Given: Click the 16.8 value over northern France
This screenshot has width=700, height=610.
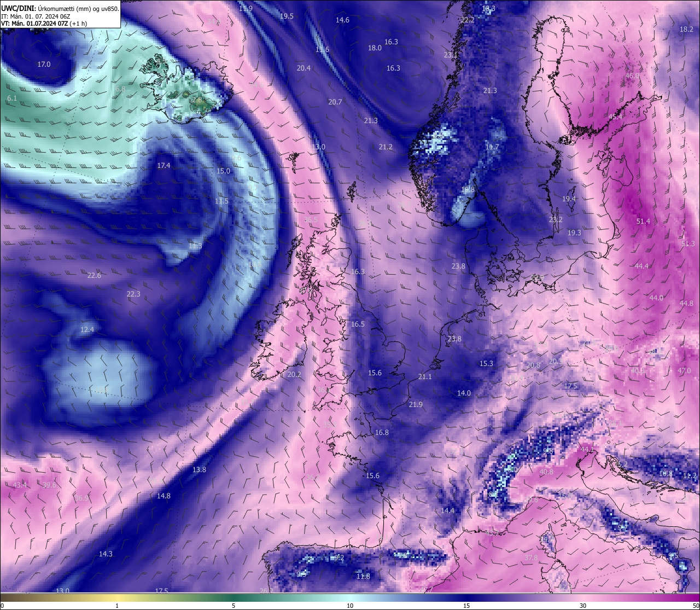Looking at the screenshot, I should (x=382, y=433).
